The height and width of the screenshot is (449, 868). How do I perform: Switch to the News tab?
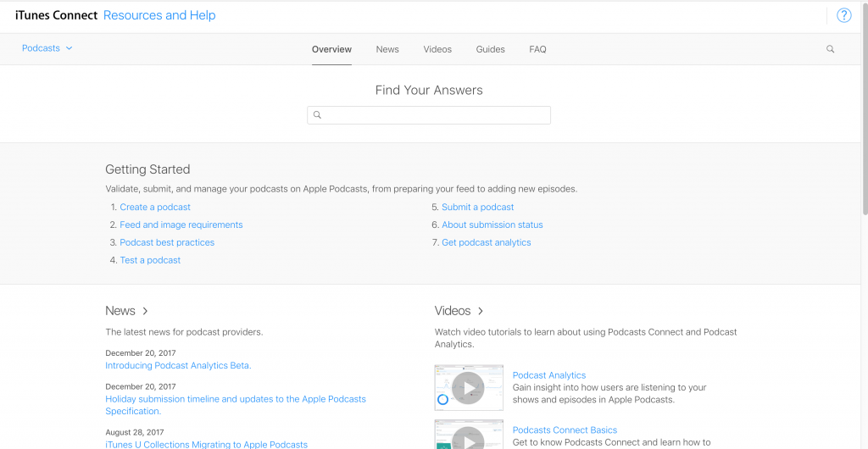click(x=387, y=49)
